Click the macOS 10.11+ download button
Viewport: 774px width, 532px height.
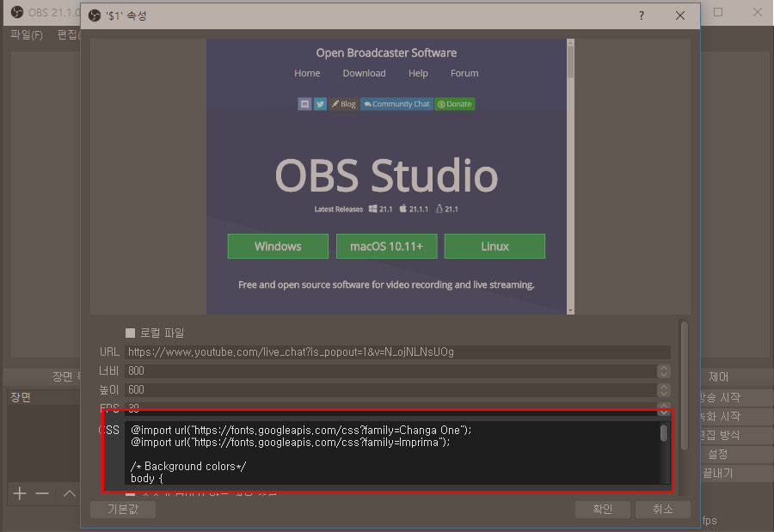(386, 247)
